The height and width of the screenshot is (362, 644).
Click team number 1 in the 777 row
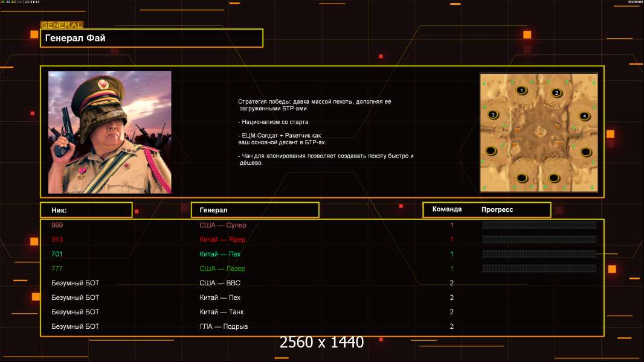pos(452,268)
